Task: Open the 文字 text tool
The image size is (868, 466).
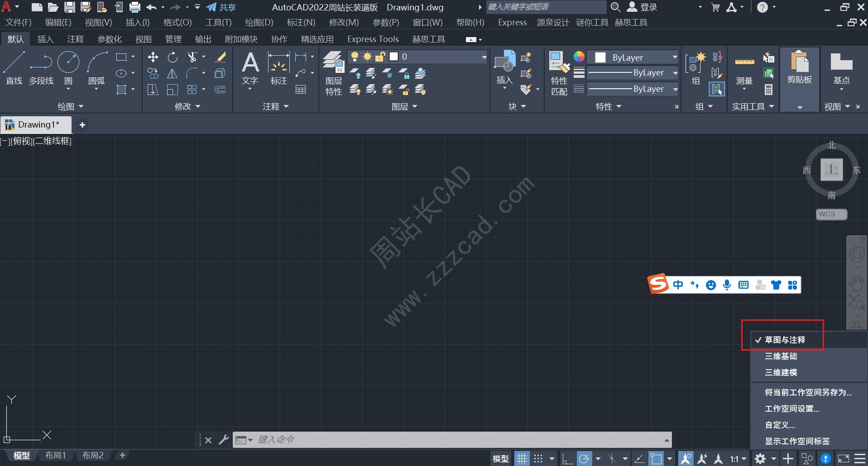Action: (x=250, y=68)
